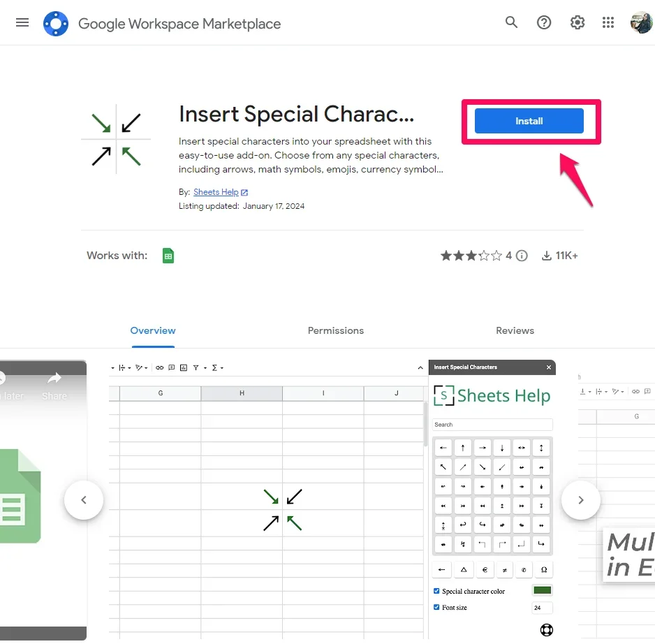
Task: Open the green character color swatch
Action: [x=542, y=590]
